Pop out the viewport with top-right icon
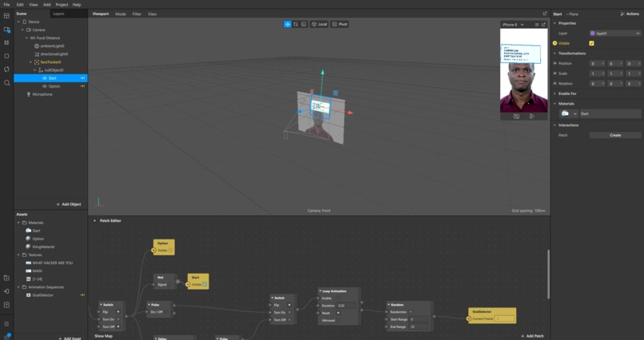Viewport: 644px width, 340px height. [545, 14]
